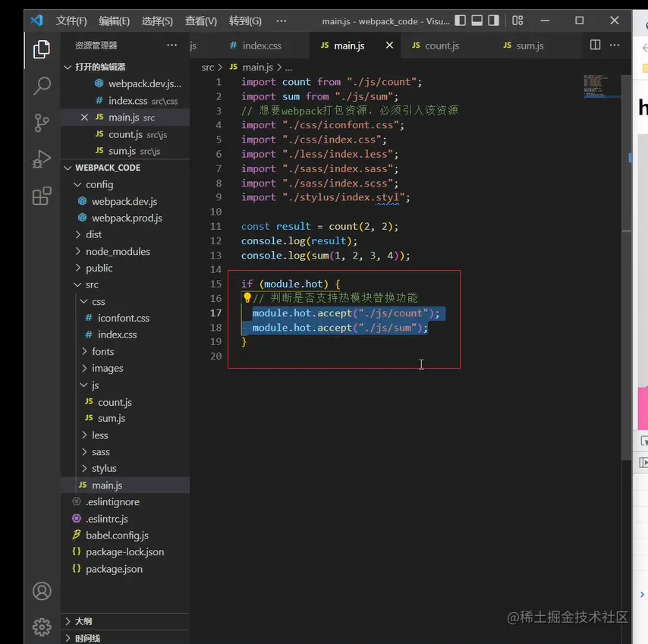
Task: Open .eslintignore file
Action: point(124,502)
